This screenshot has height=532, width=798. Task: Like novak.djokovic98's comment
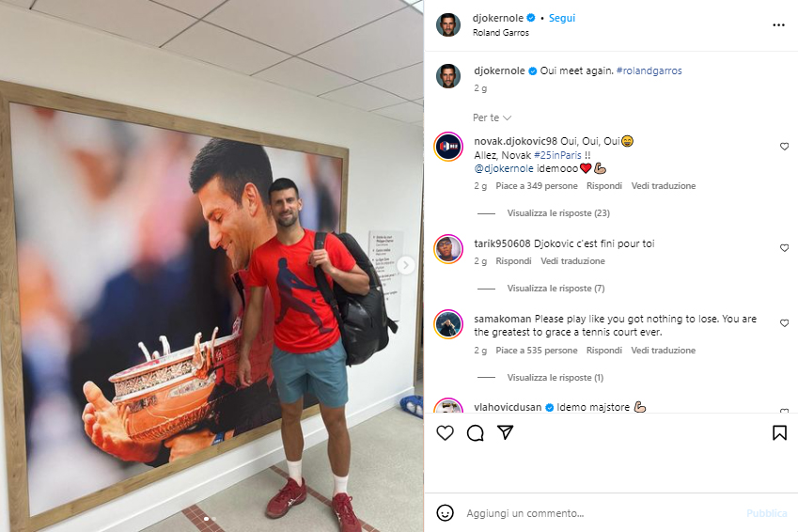784,147
